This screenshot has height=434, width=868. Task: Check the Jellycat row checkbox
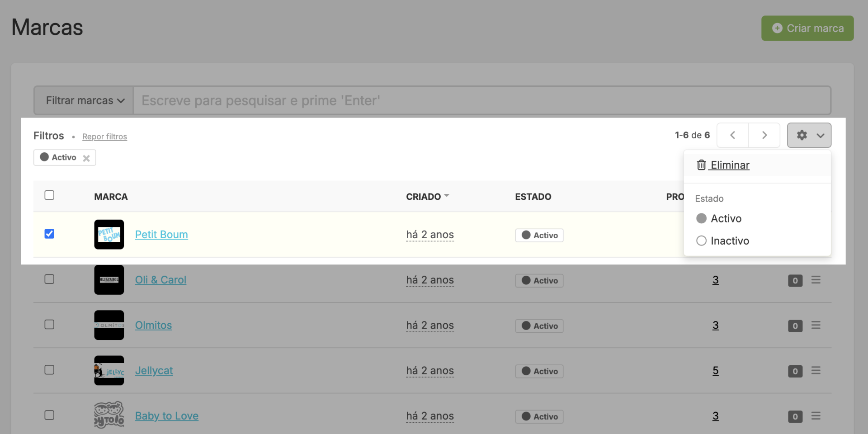(x=50, y=370)
